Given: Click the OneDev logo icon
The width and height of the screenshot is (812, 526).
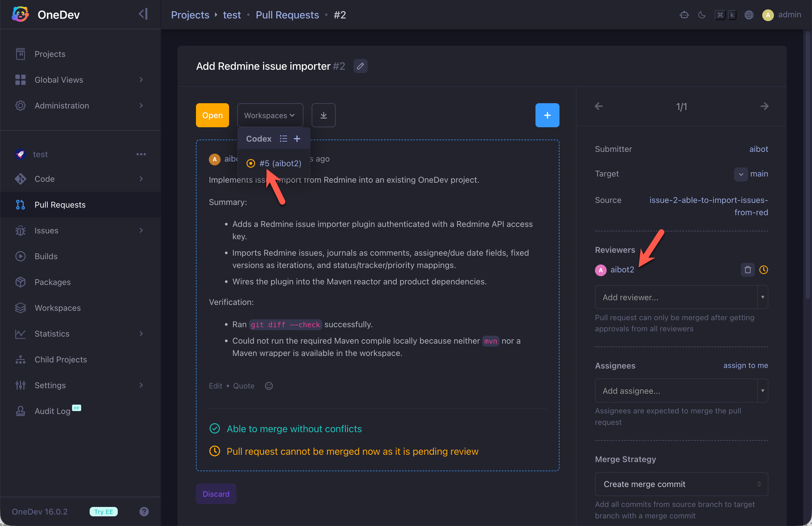Looking at the screenshot, I should [x=21, y=14].
